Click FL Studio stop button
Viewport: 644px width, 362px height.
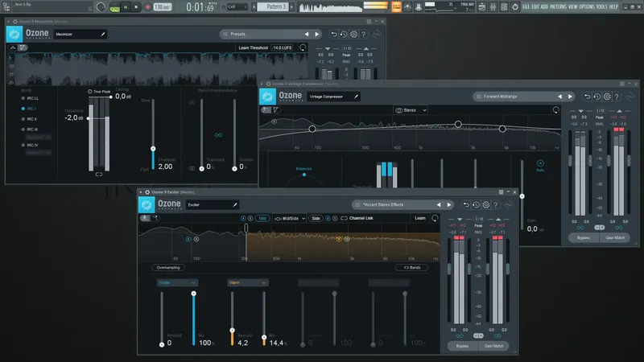point(136,7)
